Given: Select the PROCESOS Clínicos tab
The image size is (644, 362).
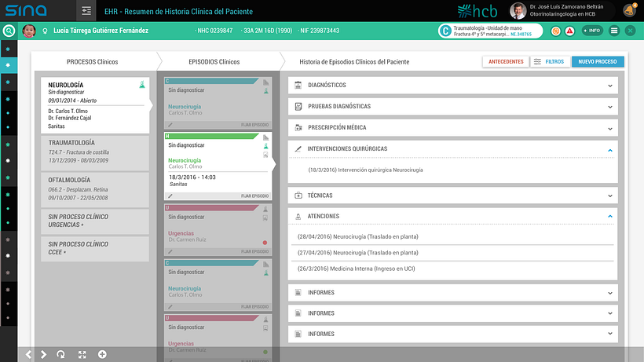Looking at the screenshot, I should point(93,61).
